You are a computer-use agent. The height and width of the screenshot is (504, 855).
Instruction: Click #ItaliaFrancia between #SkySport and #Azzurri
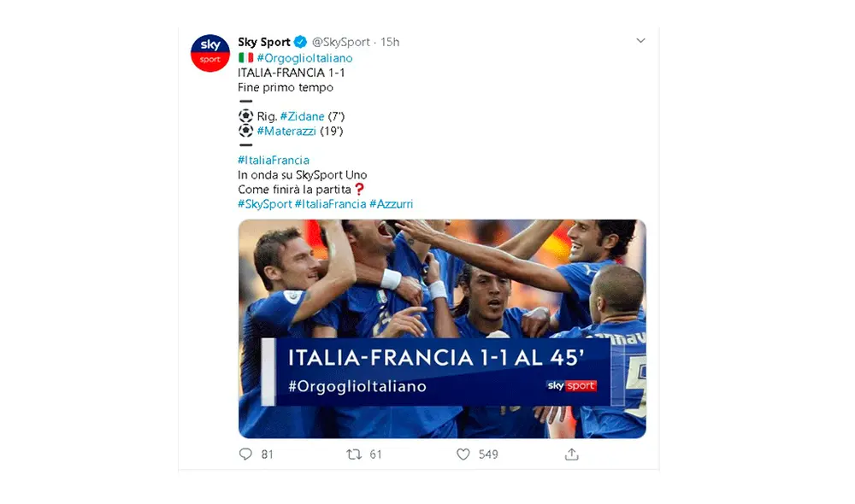[x=330, y=204]
